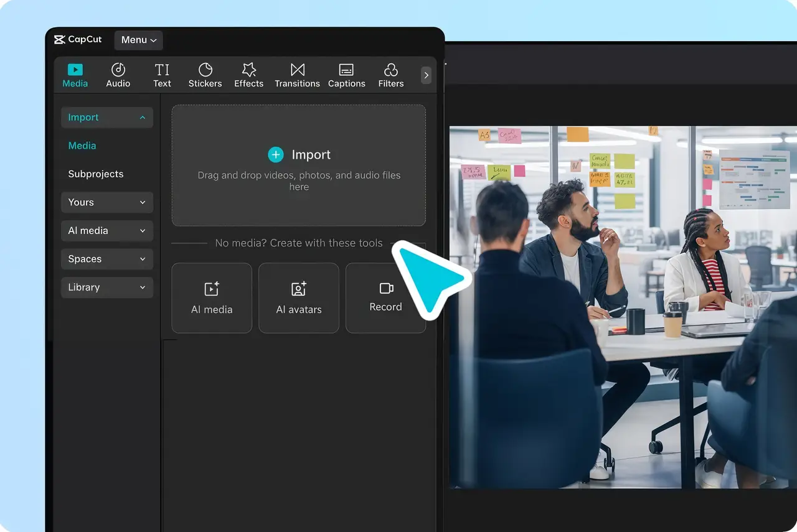Viewport: 797px width, 532px height.
Task: Open the Text panel
Action: pyautogui.click(x=162, y=75)
